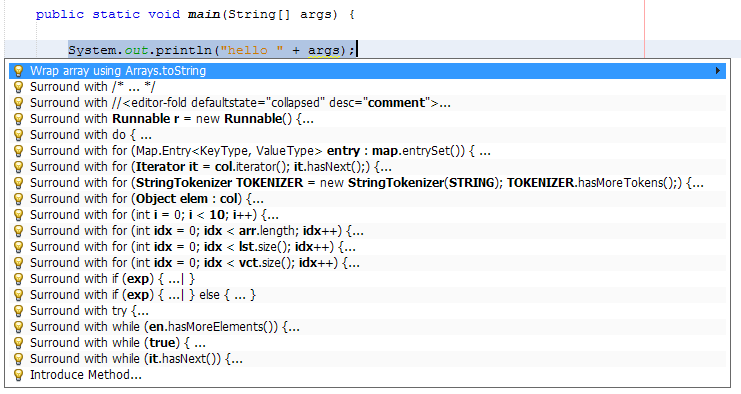Click the lightbulb icon beside Surround with if (exp) else
The width and height of the screenshot is (741, 394).
click(18, 295)
